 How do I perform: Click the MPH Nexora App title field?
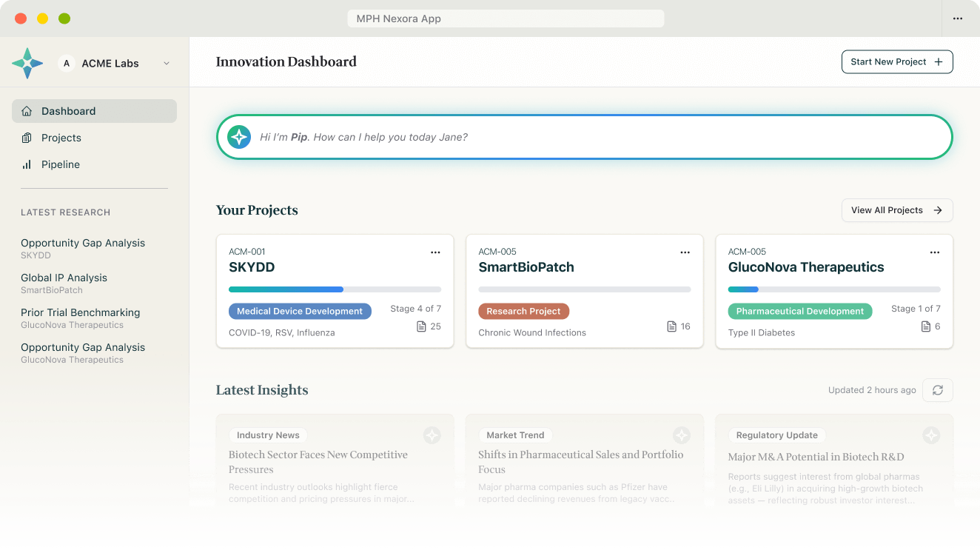coord(506,19)
